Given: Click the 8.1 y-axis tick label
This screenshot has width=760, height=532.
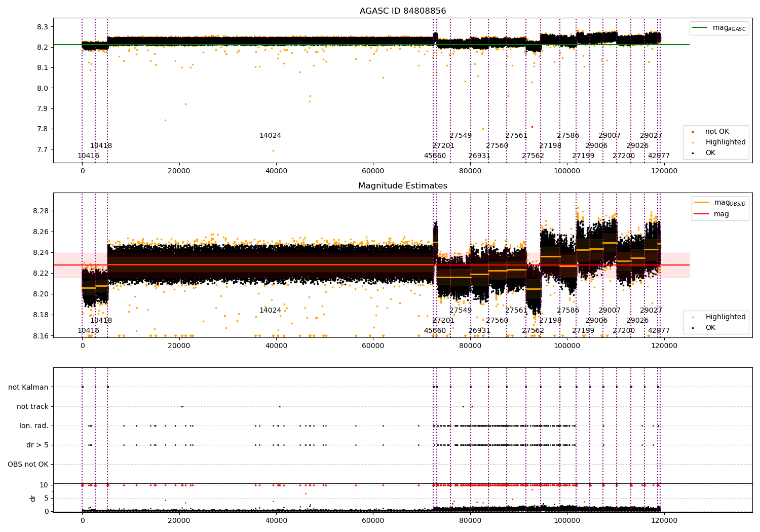Looking at the screenshot, I should click(43, 67).
